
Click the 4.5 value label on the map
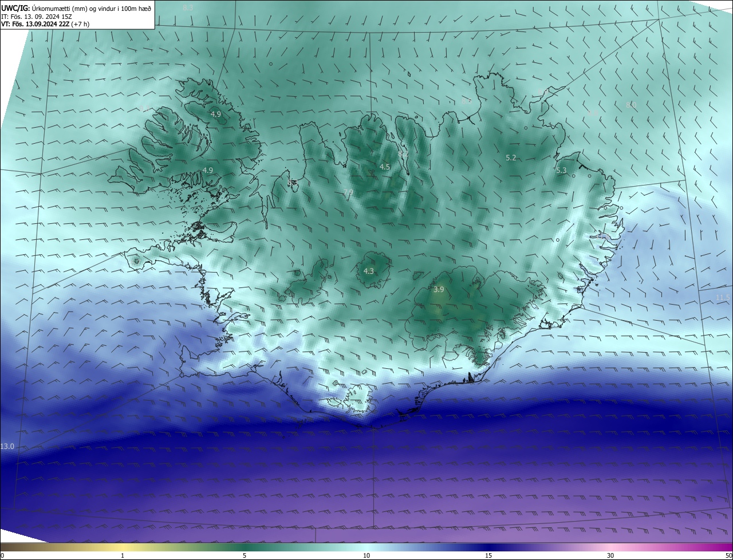(385, 167)
